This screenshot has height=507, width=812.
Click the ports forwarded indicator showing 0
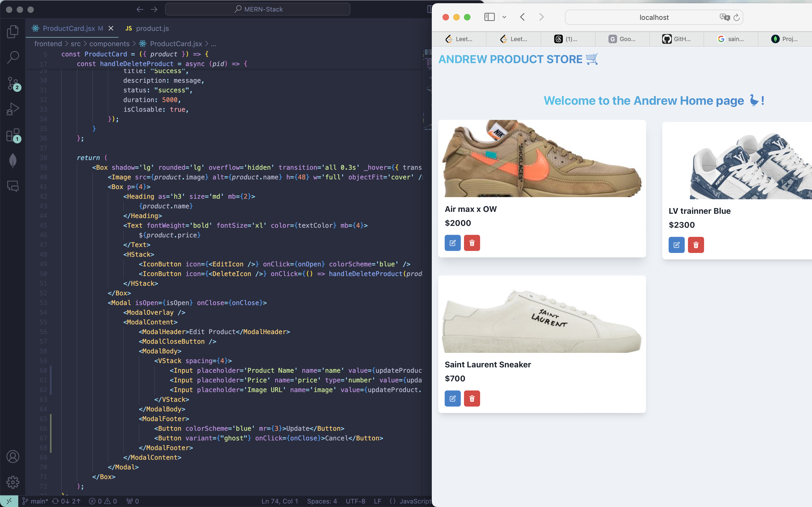point(132,501)
